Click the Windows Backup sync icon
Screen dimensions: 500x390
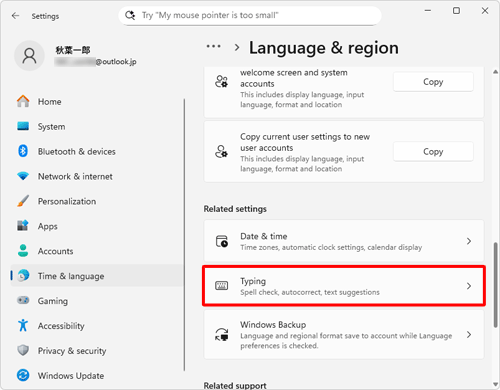tap(222, 334)
